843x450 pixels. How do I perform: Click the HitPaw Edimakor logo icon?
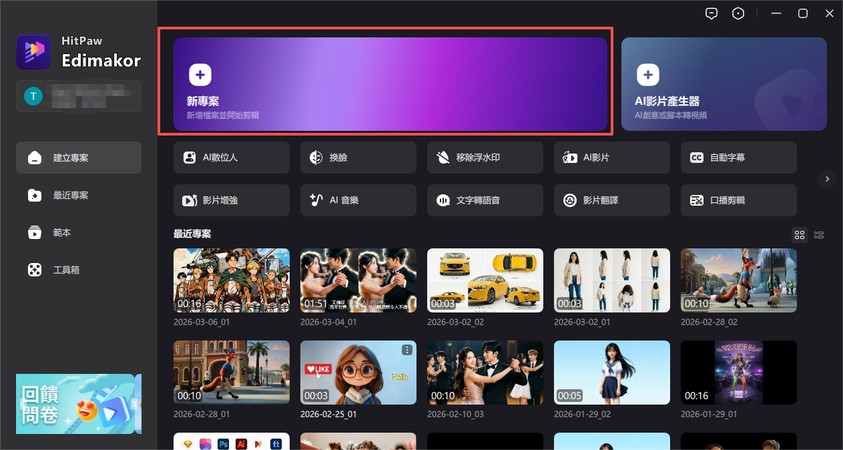33,52
